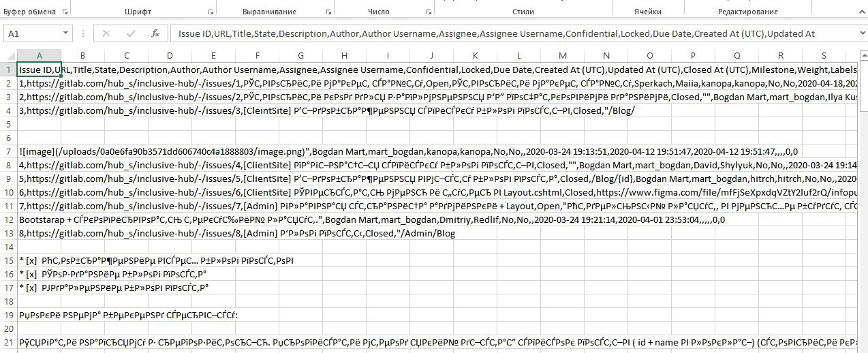Select column H header
The image size is (868, 353).
(344, 56)
